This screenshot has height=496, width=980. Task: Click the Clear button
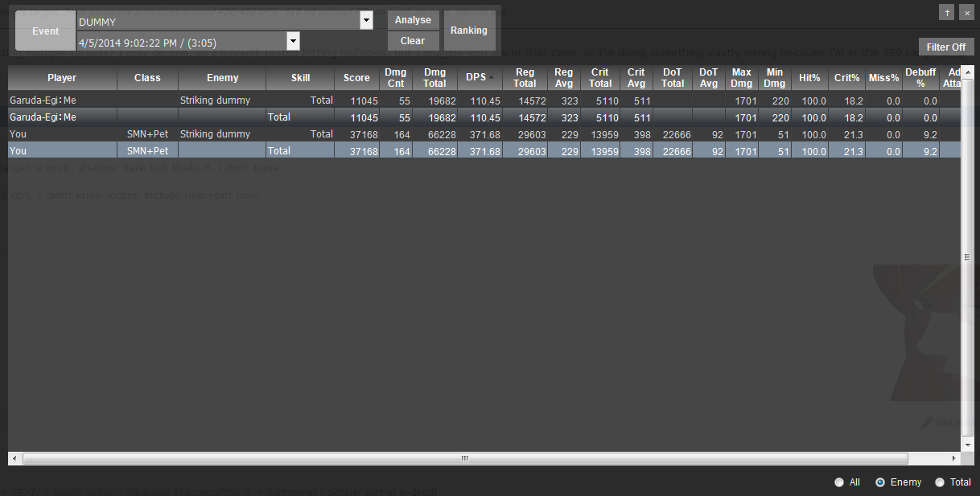click(413, 41)
